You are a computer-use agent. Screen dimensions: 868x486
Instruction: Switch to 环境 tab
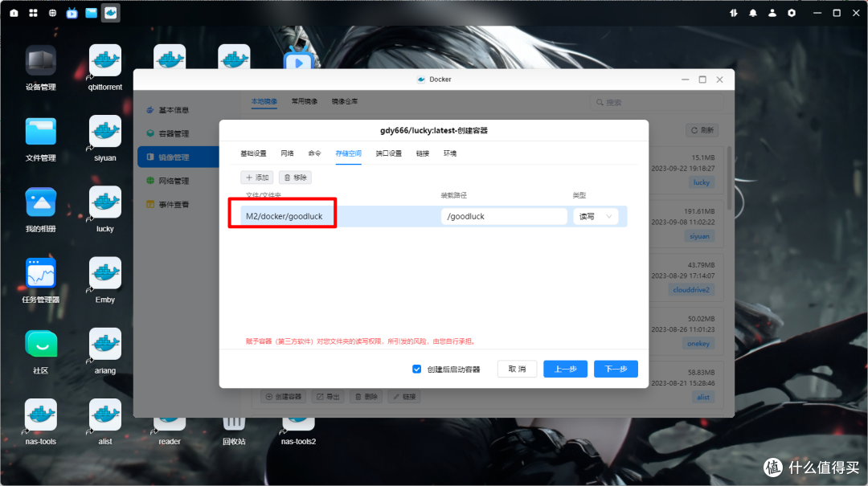[x=450, y=153]
